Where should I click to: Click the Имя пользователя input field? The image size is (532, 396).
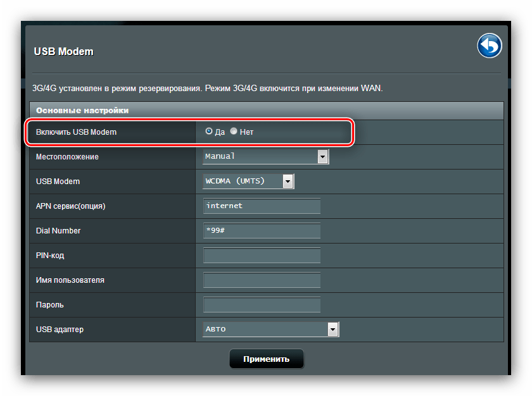click(x=262, y=280)
